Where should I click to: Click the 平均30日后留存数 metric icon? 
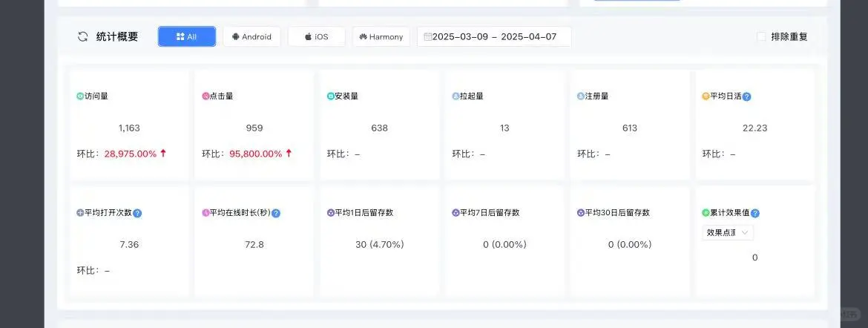pos(581,212)
